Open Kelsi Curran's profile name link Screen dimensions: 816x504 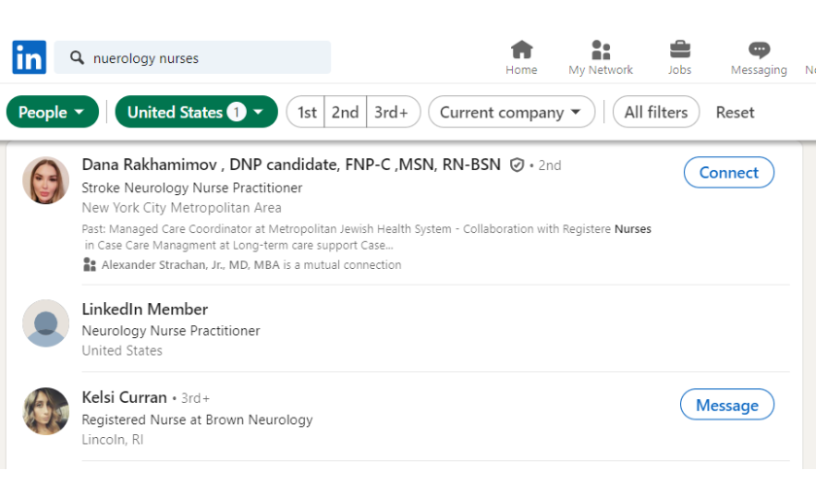coord(124,397)
